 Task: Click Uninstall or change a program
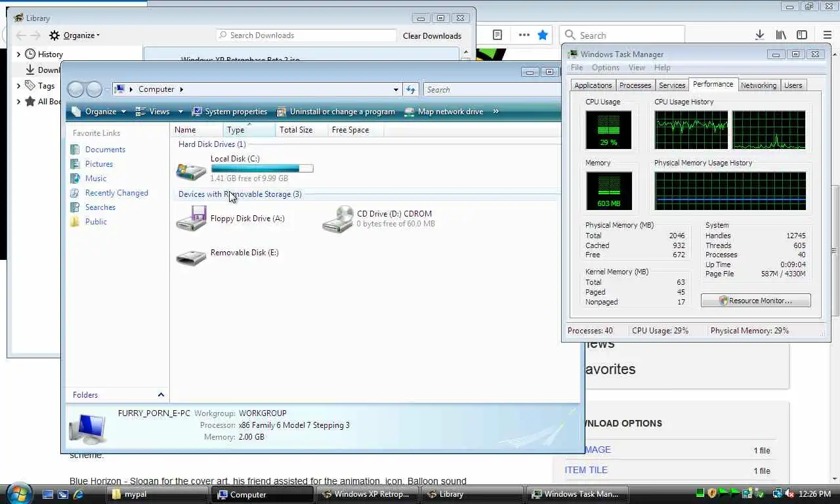click(x=336, y=112)
